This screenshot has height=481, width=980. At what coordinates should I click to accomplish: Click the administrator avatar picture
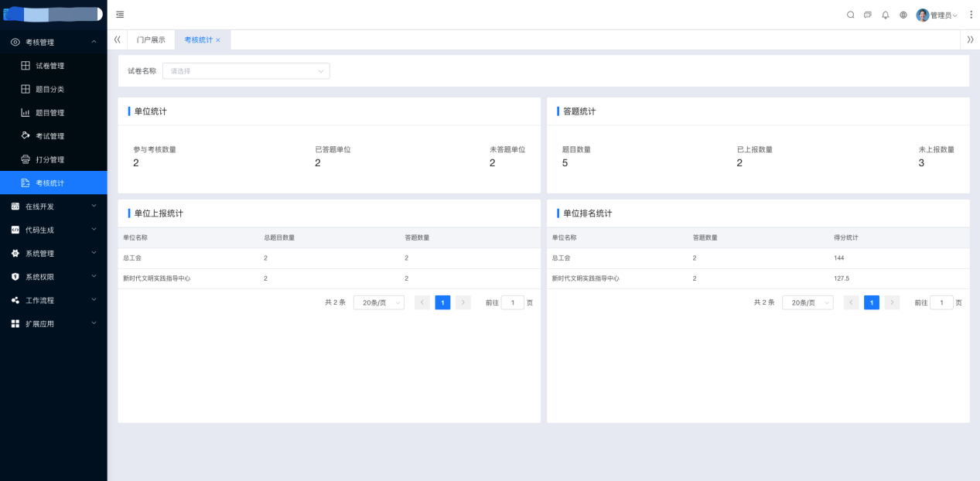coord(923,15)
